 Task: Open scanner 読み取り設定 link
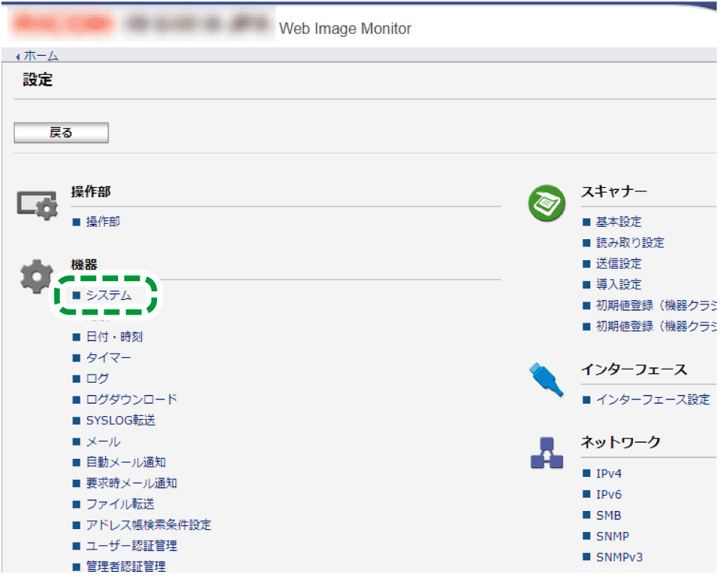tap(629, 243)
